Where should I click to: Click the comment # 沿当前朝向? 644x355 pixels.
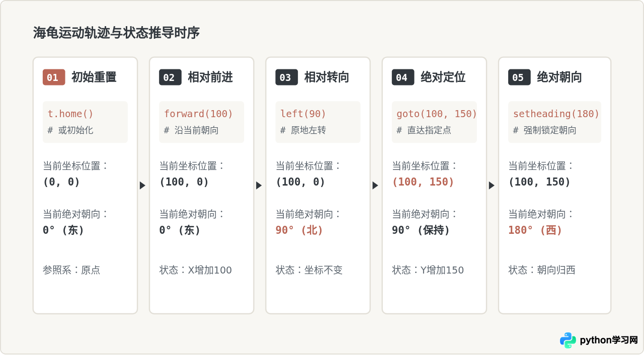(191, 130)
